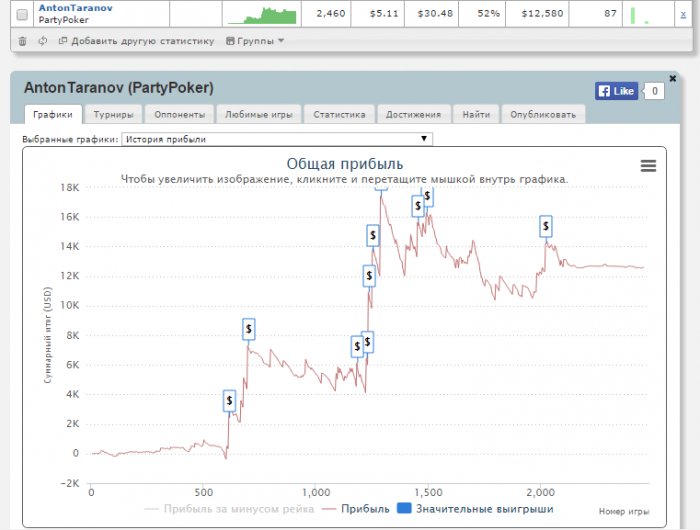Click the Facebook Like button
700x530 pixels.
[x=616, y=91]
